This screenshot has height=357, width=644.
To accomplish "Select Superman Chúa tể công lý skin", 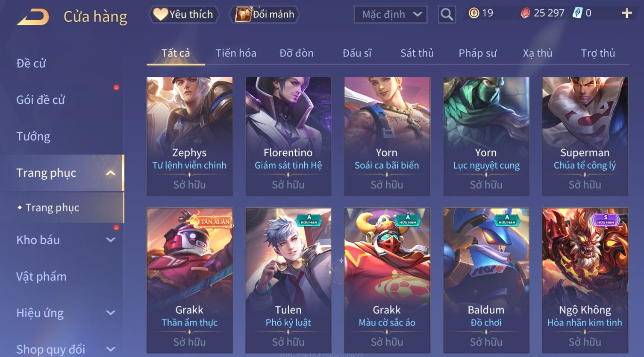I will 585,136.
